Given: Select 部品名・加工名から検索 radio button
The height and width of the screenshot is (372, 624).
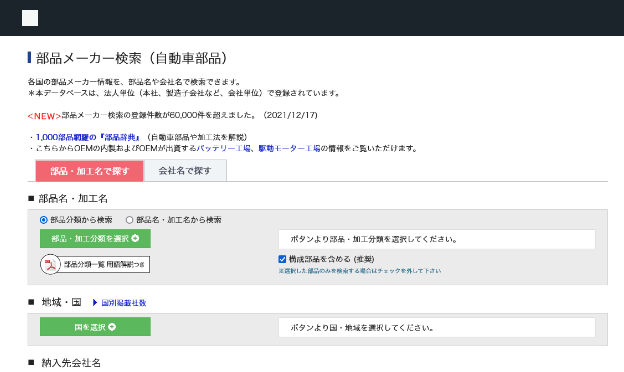Looking at the screenshot, I should coord(129,220).
